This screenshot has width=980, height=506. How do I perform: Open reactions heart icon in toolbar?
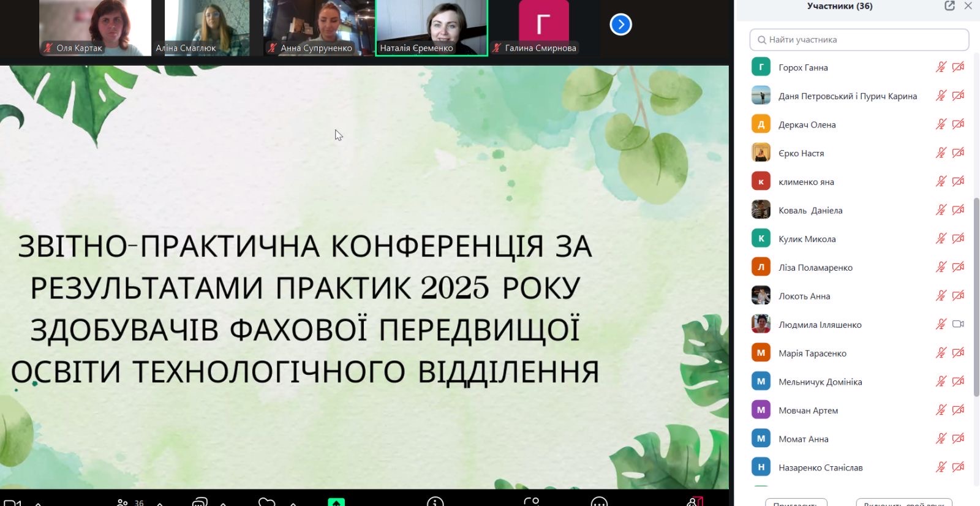click(266, 502)
